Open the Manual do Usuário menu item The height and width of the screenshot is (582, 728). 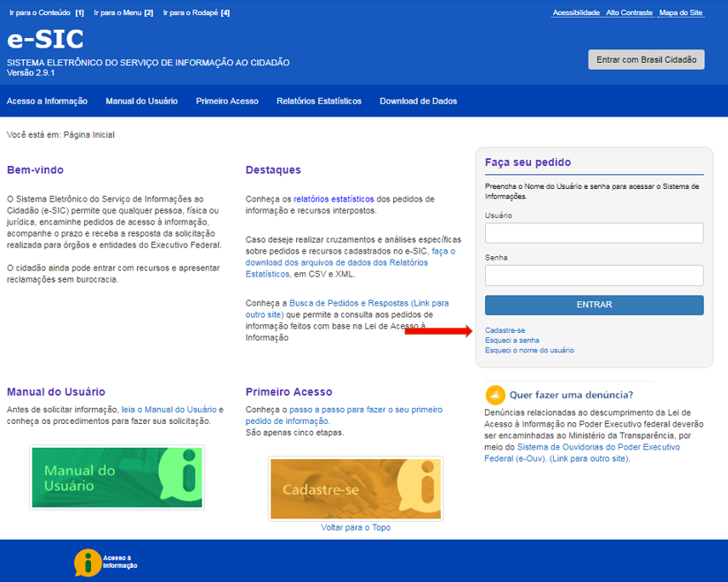coord(141,101)
